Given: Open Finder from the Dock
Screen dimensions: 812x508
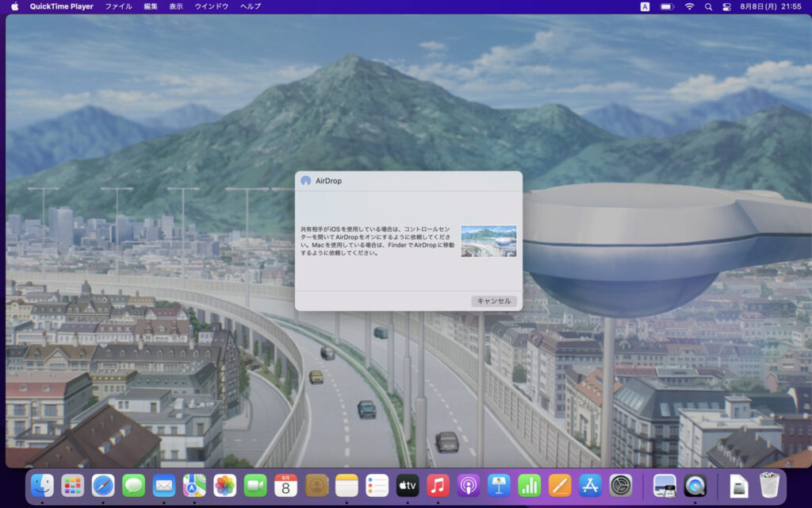Looking at the screenshot, I should point(43,486).
